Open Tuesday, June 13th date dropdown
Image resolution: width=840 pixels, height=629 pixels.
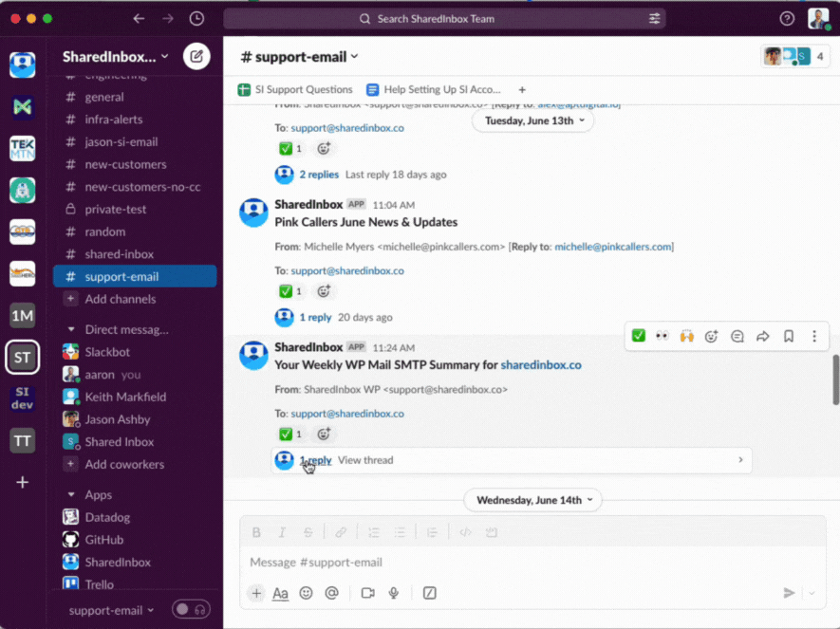point(533,121)
